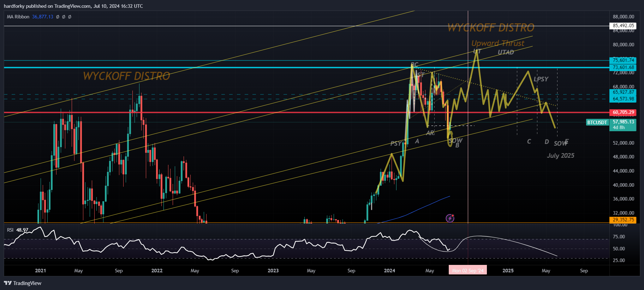The image size is (644, 290).
Task: Click the RSI 75.00 scale label
Action: pos(619,237)
